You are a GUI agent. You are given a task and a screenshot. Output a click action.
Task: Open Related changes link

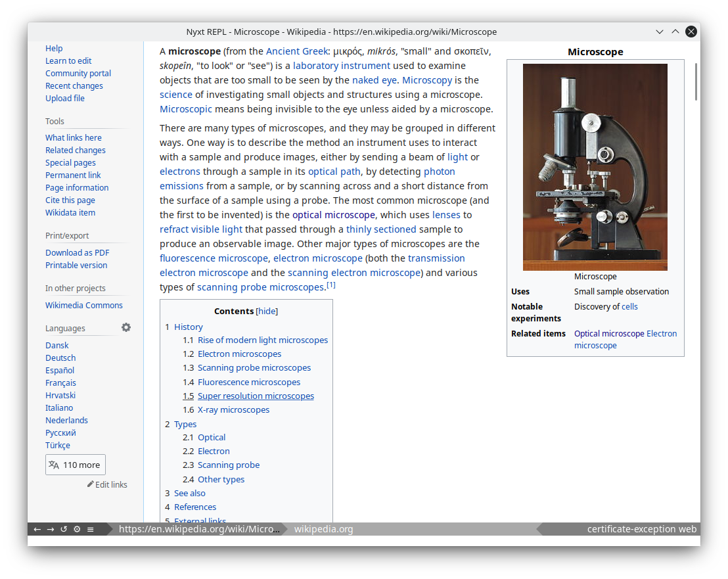tap(75, 151)
